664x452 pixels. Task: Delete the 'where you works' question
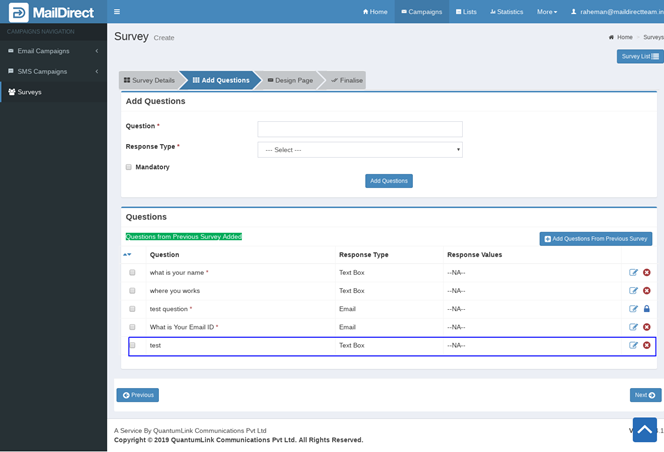646,291
